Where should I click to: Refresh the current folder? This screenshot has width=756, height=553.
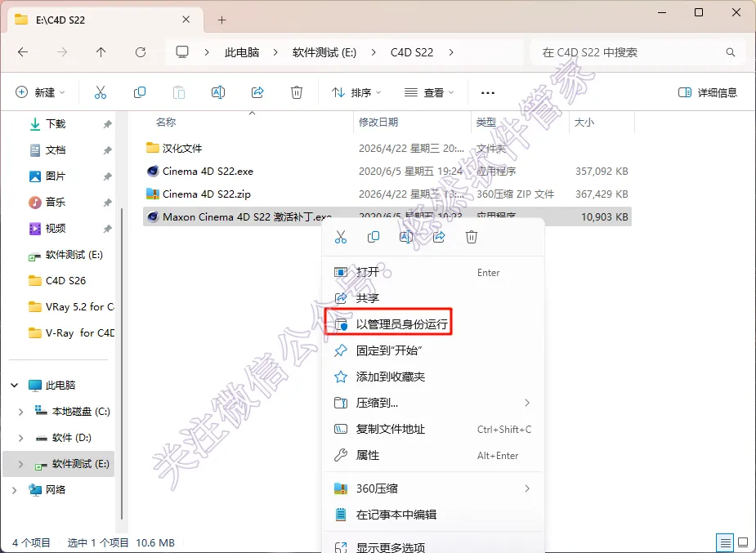pyautogui.click(x=141, y=52)
